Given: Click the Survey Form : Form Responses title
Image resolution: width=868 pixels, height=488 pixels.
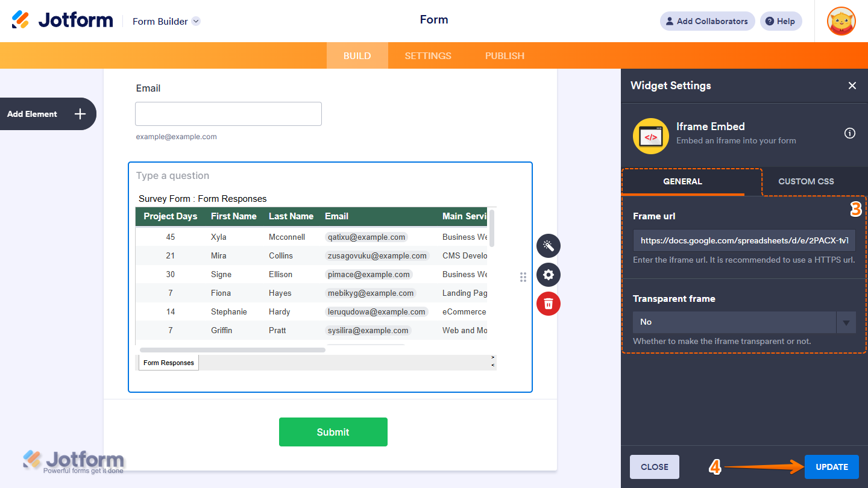Looking at the screenshot, I should (x=203, y=199).
